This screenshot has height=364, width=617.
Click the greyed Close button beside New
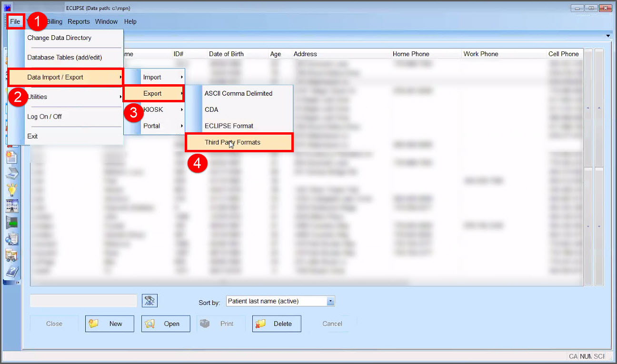pyautogui.click(x=54, y=324)
